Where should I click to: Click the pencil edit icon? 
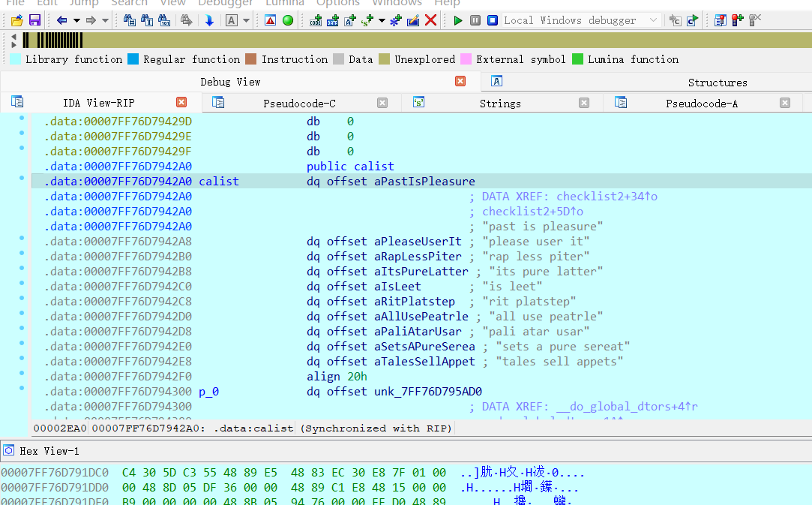pos(412,20)
